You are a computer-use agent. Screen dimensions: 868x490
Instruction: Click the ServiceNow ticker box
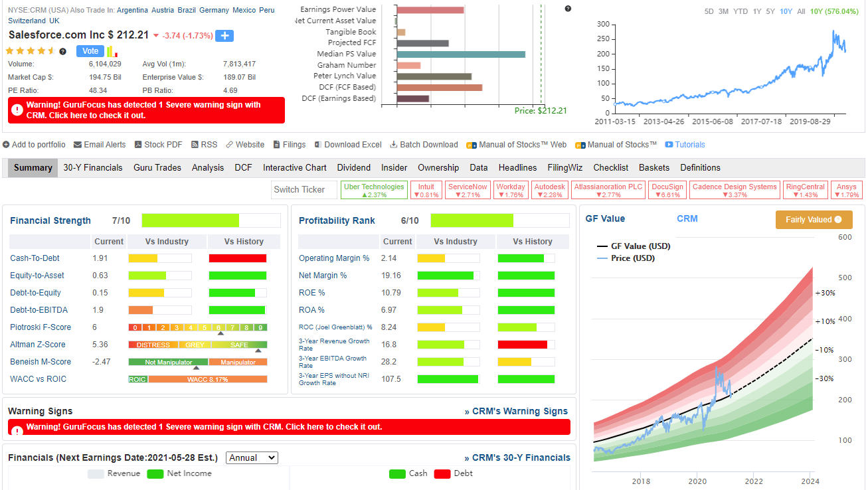(468, 191)
